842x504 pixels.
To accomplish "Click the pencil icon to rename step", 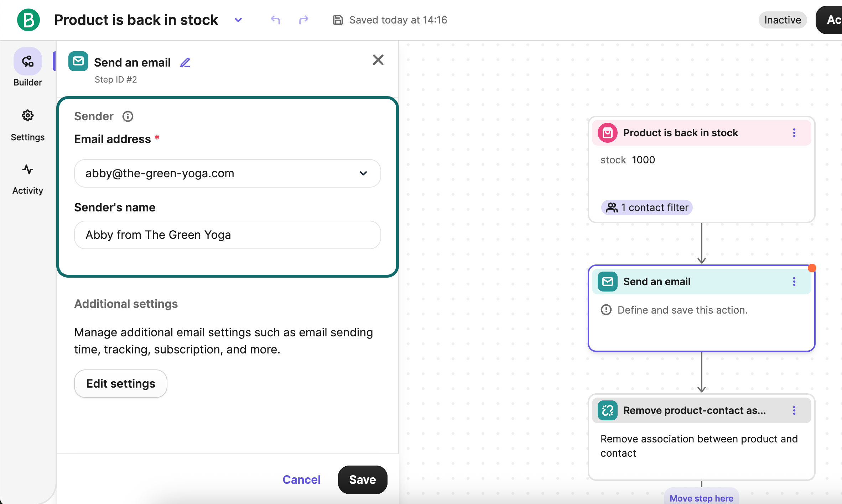I will (185, 63).
